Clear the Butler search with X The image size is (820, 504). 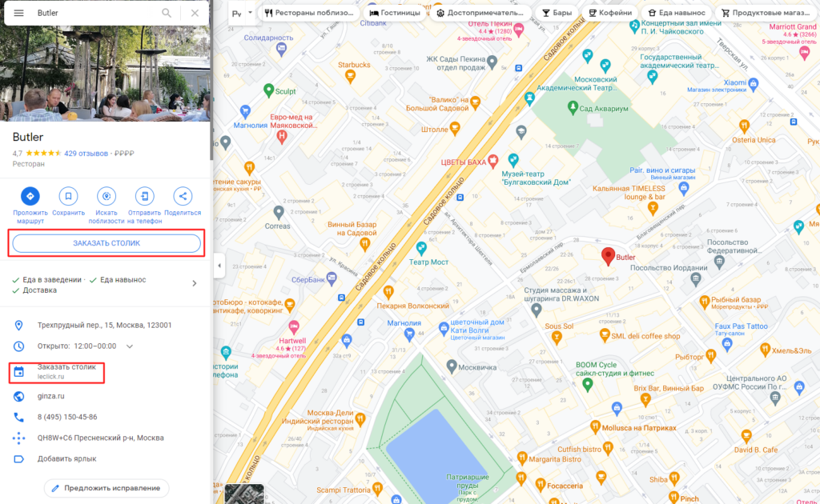pyautogui.click(x=195, y=13)
